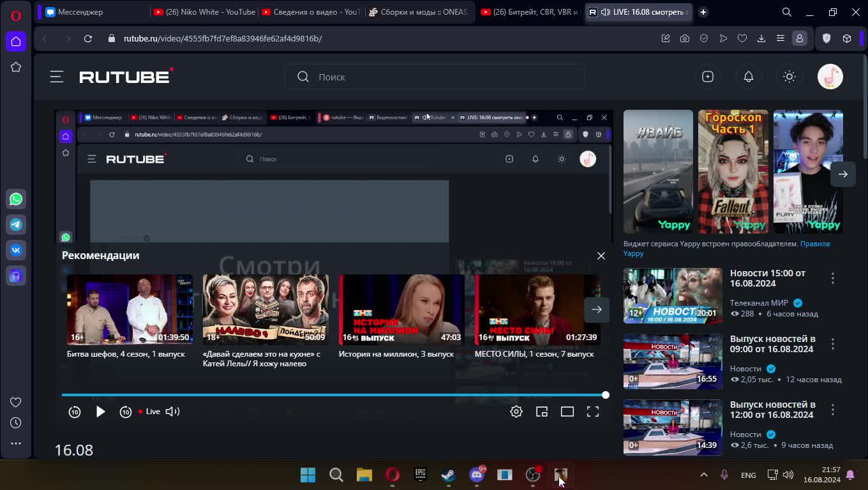The height and width of the screenshot is (490, 868).
Task: Open the Катей Лель video thumbnail
Action: [x=266, y=309]
